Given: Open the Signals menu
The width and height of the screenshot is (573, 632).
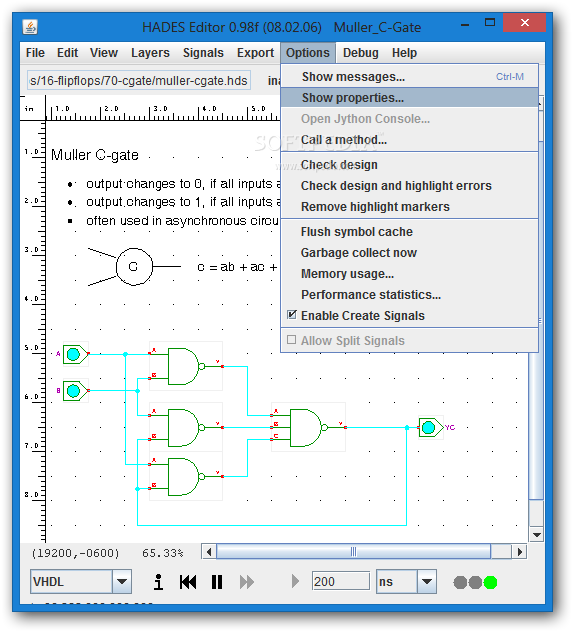Looking at the screenshot, I should point(203,53).
